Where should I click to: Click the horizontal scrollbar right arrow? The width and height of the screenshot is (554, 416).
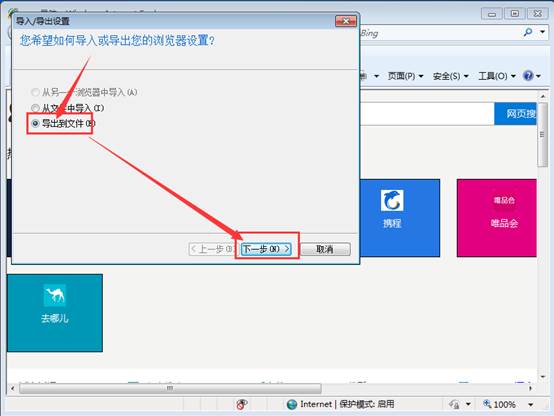click(530, 388)
